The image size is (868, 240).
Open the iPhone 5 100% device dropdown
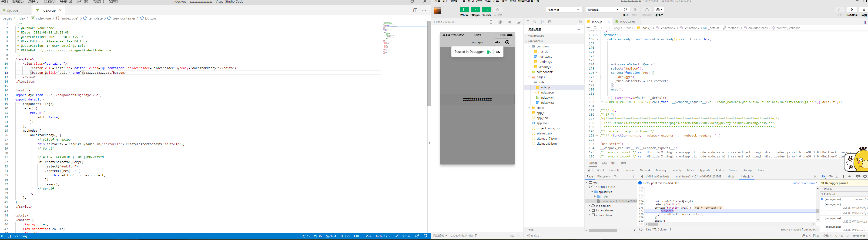446,22
